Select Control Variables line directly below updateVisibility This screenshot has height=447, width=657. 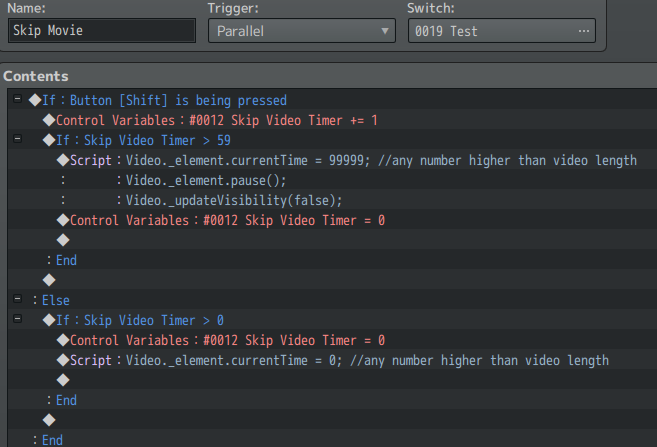228,220
